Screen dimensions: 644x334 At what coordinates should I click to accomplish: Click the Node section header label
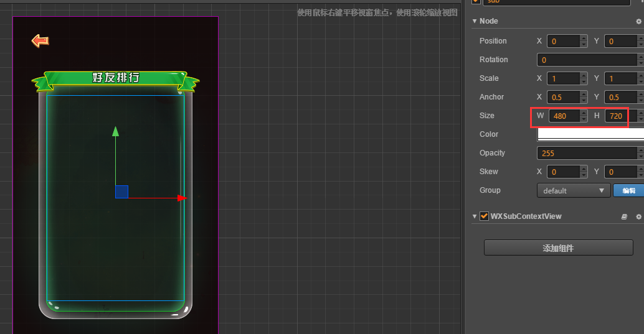coord(489,21)
